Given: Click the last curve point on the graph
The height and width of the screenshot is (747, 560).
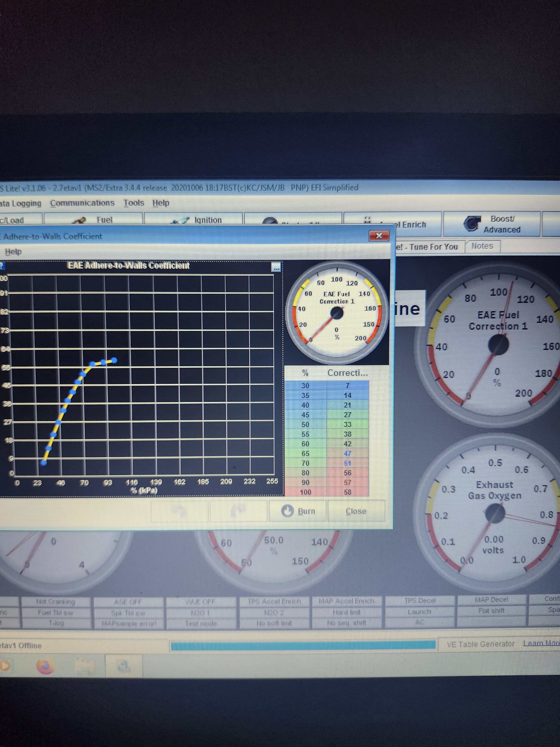Looking at the screenshot, I should [x=114, y=360].
